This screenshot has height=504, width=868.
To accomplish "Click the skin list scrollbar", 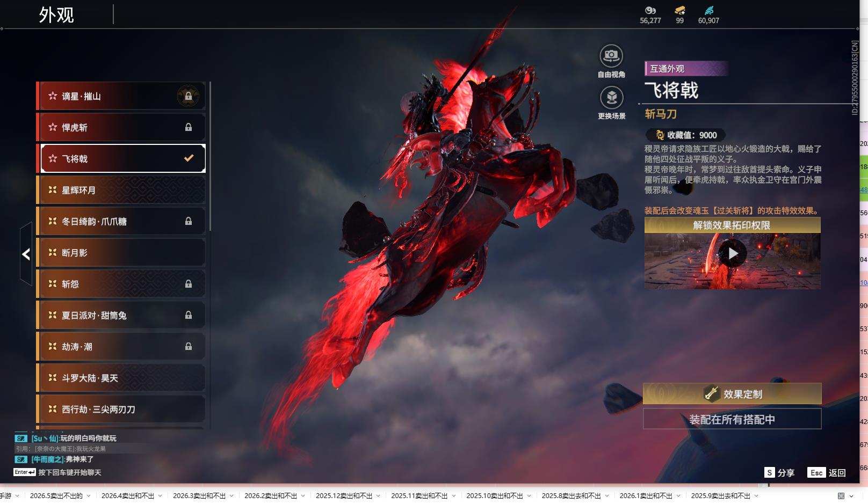I will (x=210, y=156).
